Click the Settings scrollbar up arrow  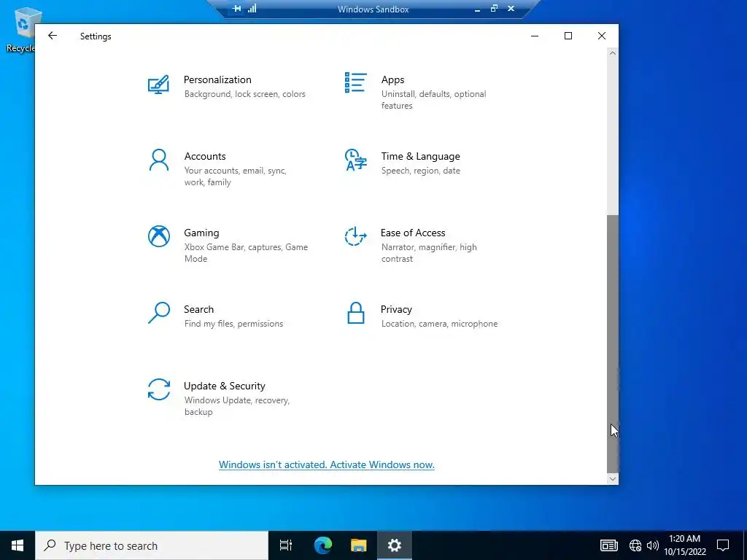613,53
